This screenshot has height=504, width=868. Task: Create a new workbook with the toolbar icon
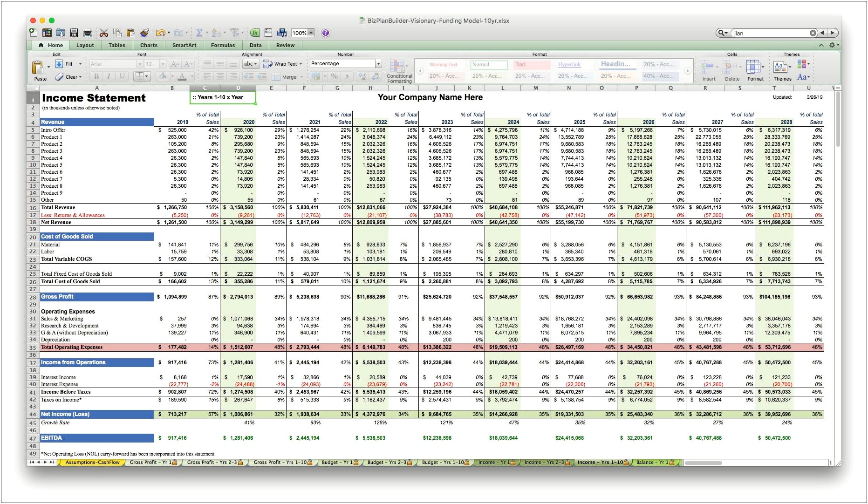[33, 33]
